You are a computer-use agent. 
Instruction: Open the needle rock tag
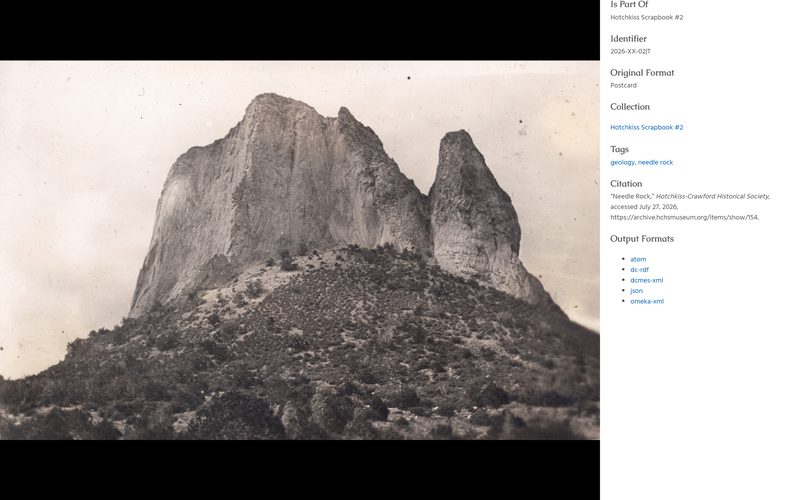coord(655,162)
